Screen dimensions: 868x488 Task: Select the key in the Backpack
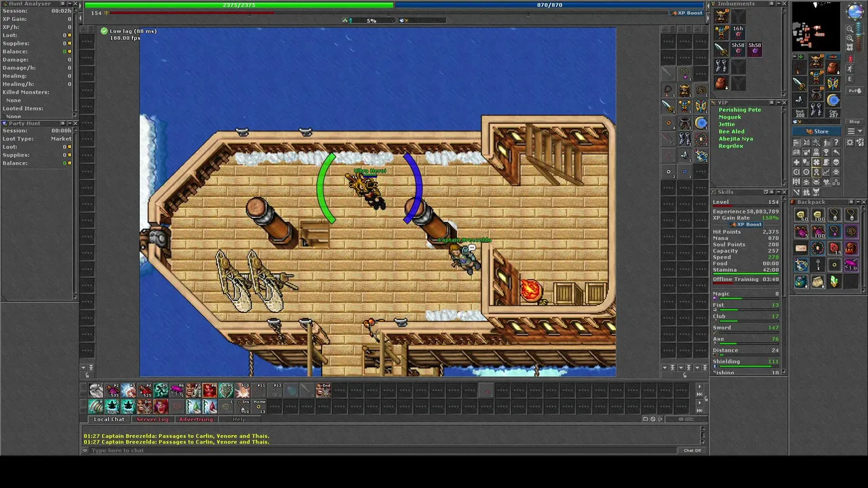point(818,264)
